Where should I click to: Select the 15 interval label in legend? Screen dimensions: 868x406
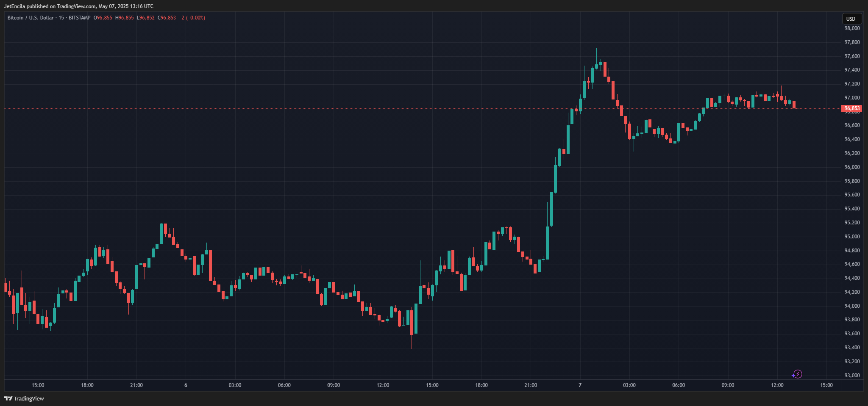[61, 18]
